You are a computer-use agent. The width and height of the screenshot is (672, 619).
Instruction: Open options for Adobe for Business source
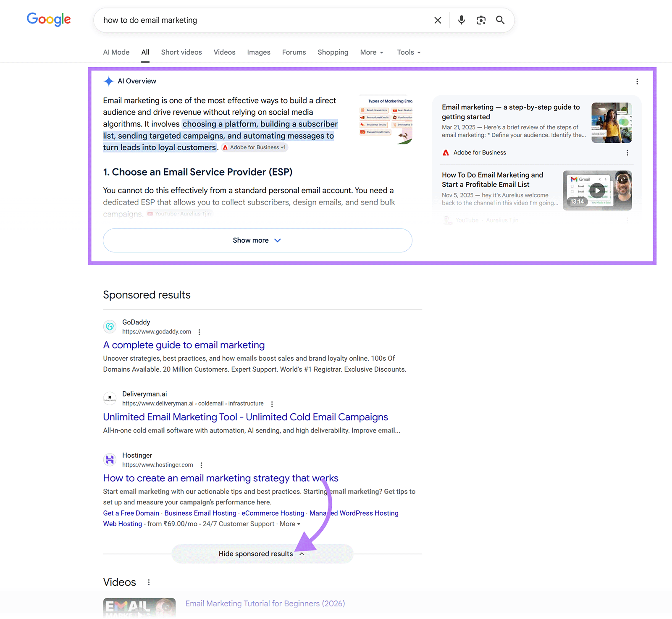tap(627, 153)
